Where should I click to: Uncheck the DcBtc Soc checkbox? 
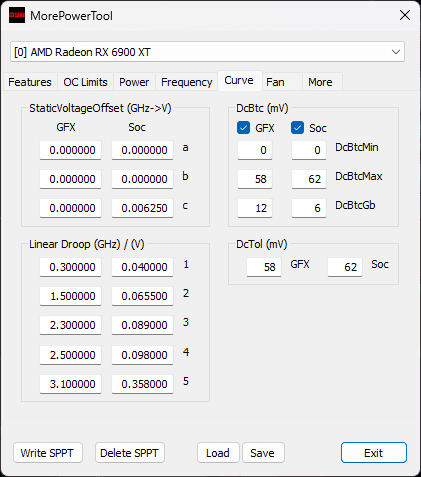pos(297,128)
